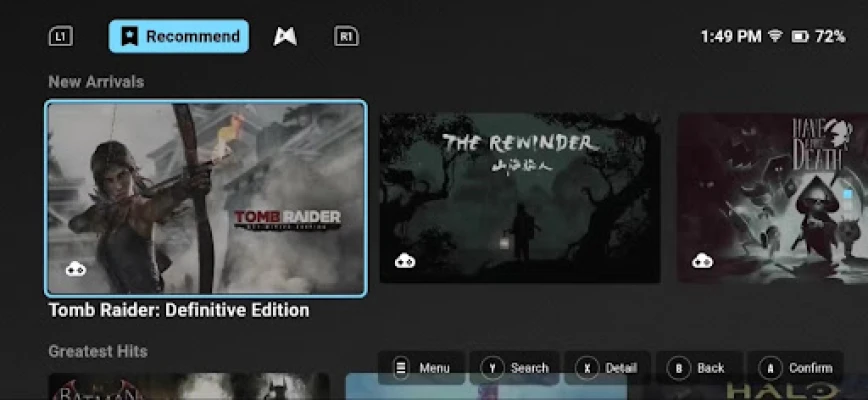Click the Wi-Fi status icon

coord(776,37)
